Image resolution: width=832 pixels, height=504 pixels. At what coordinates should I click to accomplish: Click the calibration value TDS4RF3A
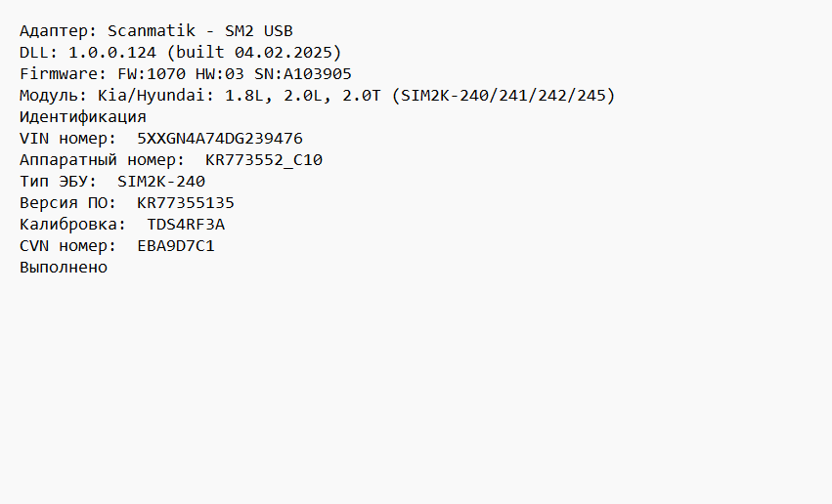click(x=186, y=224)
